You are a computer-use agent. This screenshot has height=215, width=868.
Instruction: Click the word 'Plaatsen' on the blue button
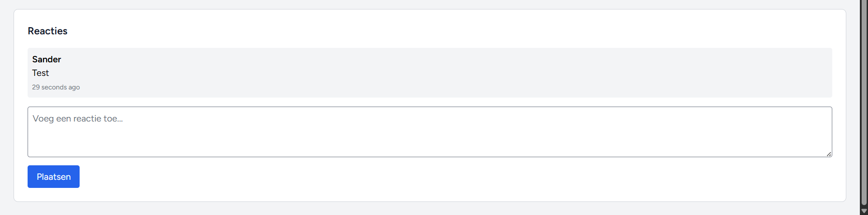click(x=53, y=177)
